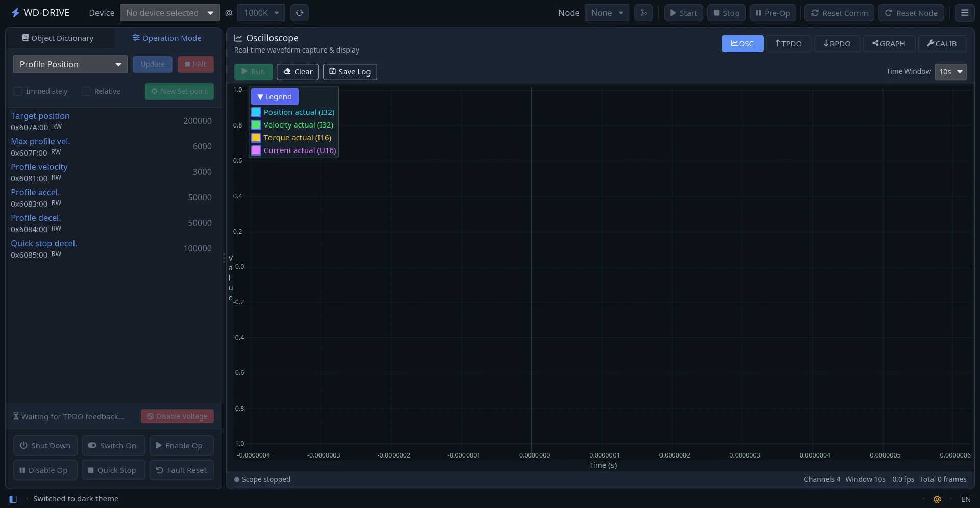Select the GRAPH view tab
This screenshot has width=980, height=508.
pyautogui.click(x=889, y=43)
